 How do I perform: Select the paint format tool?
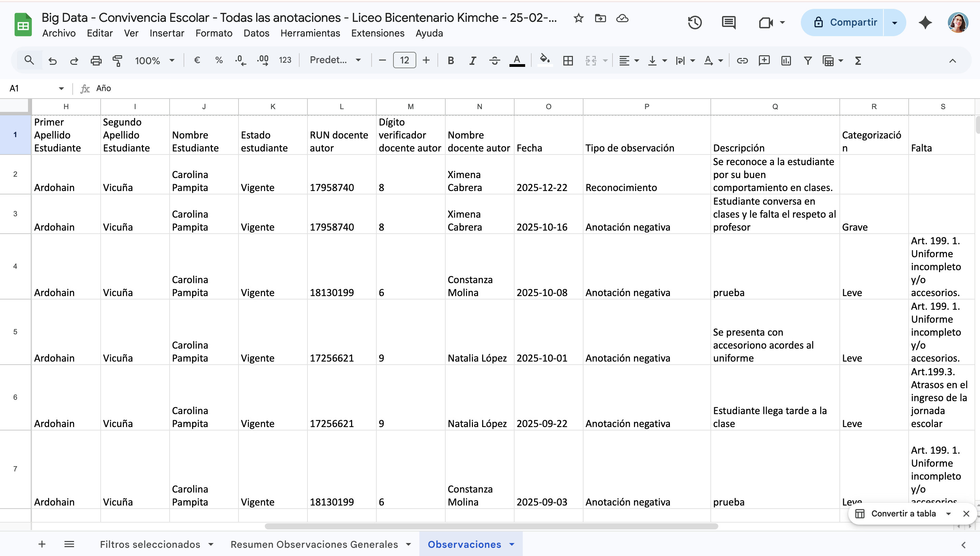(117, 60)
